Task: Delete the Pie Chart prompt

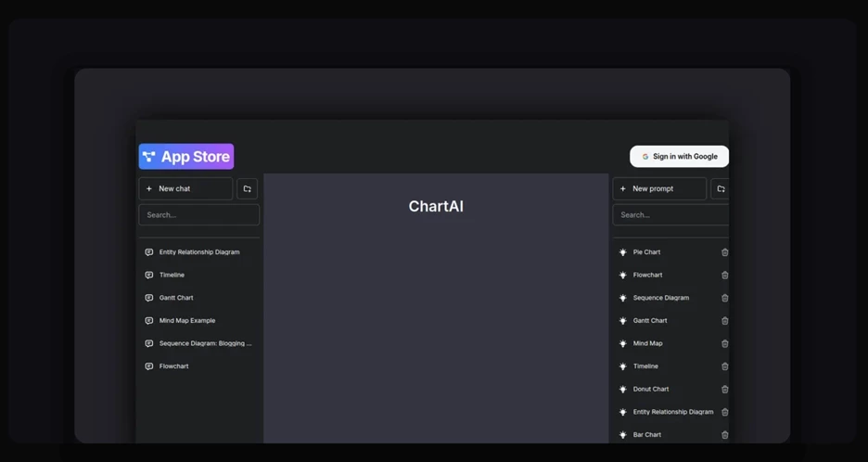Action: click(724, 252)
